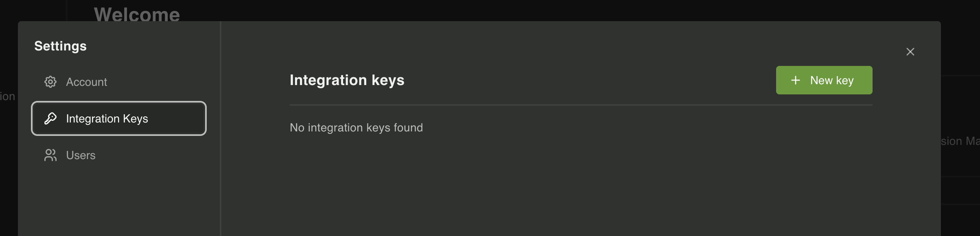
Task: Click the key symbol in the highlighted entry
Action: pyautogui.click(x=50, y=119)
